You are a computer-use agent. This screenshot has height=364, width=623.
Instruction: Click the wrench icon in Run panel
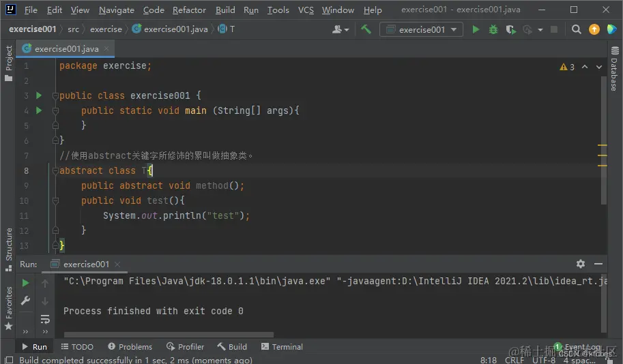point(25,301)
